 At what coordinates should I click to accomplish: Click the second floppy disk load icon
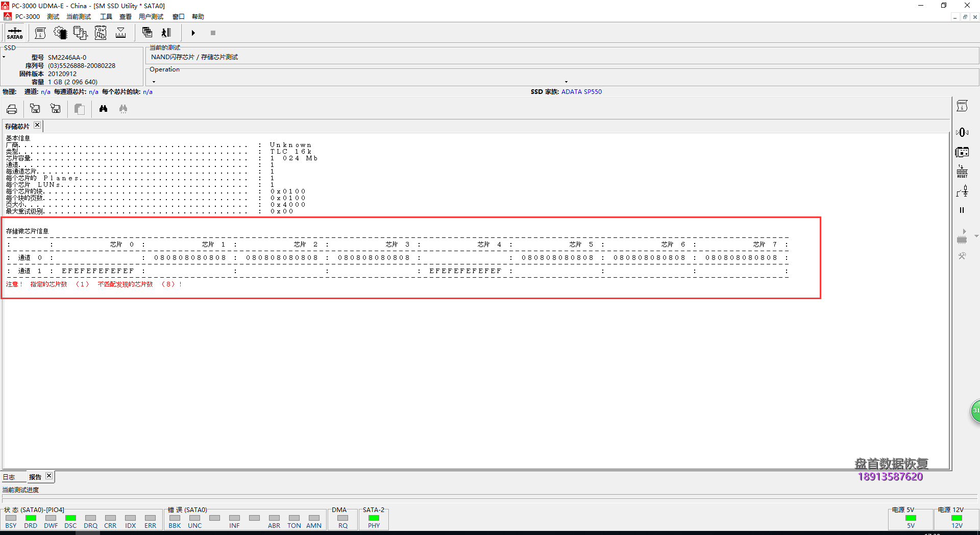(56, 109)
